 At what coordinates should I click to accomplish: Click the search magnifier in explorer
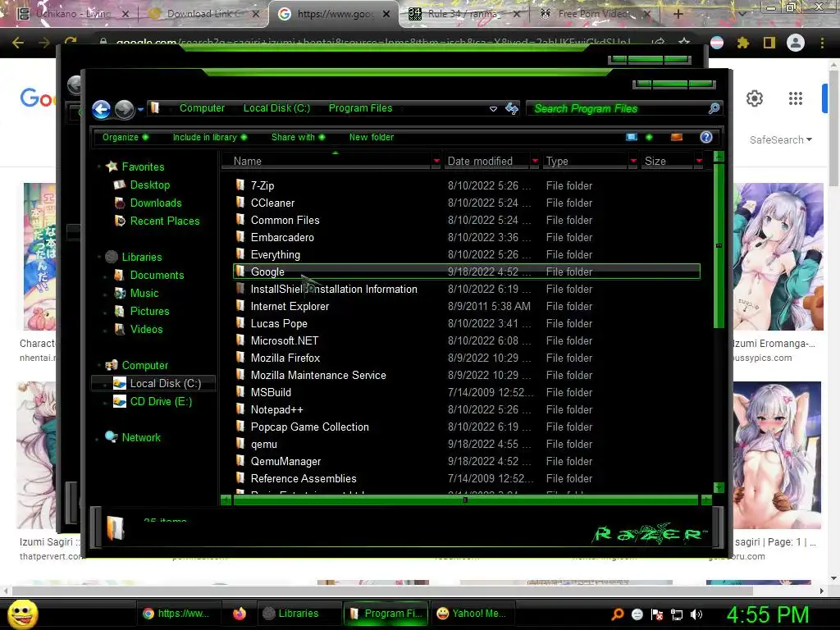(x=714, y=109)
